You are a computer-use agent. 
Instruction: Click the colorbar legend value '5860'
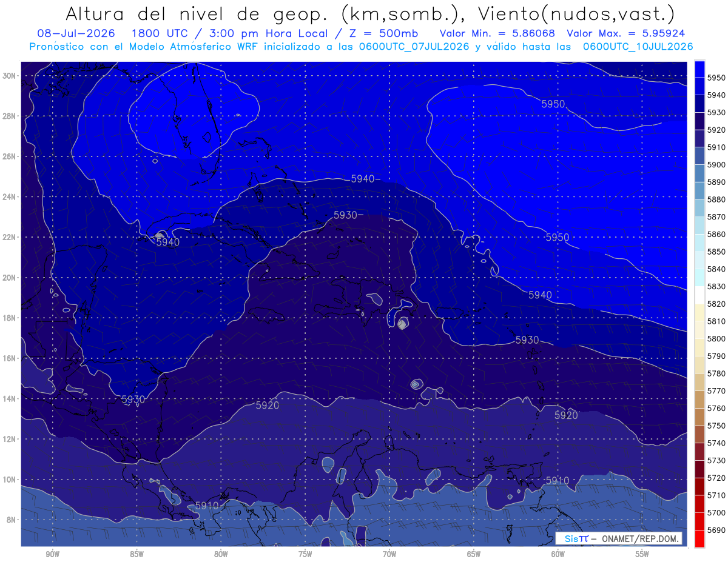point(716,234)
